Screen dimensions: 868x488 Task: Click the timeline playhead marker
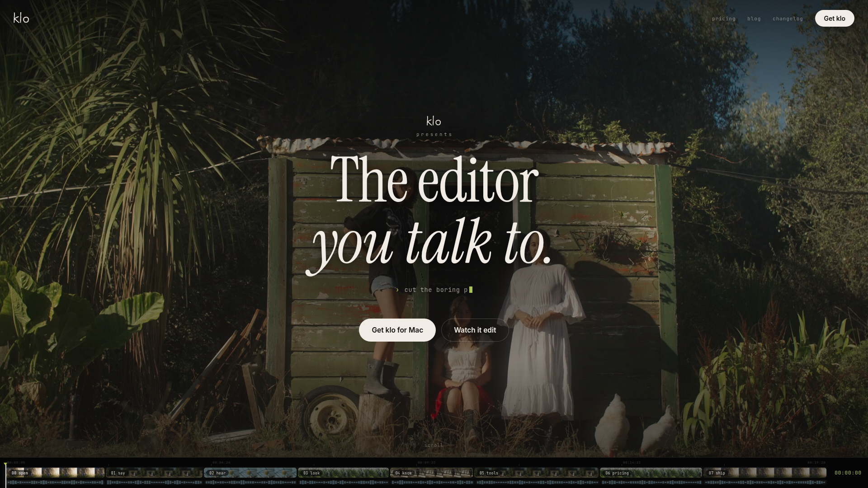(x=5, y=465)
